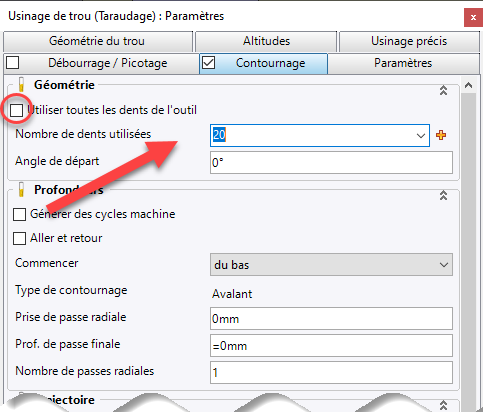The image size is (483, 420).
Task: Check the Débourrage / Picotage tab checkbox
Action: tap(13, 63)
